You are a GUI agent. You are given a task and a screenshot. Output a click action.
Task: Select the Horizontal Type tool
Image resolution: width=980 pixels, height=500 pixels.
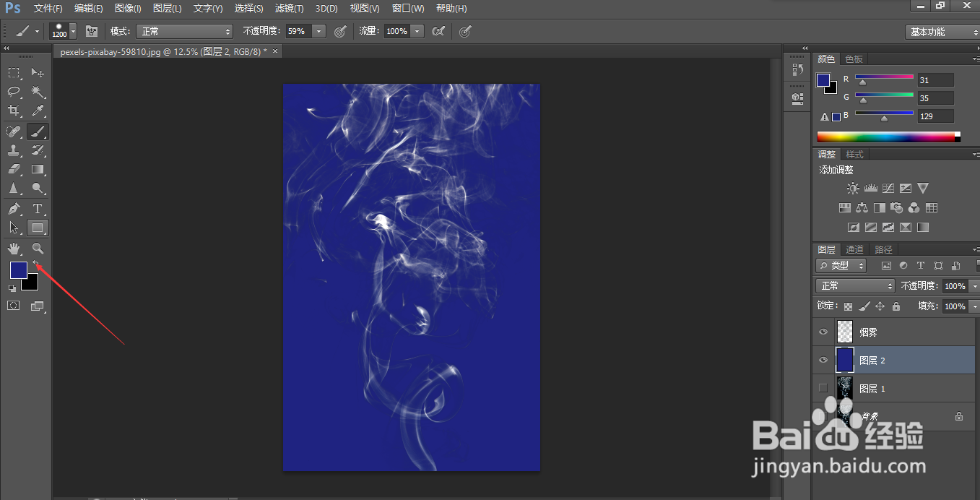click(x=38, y=209)
